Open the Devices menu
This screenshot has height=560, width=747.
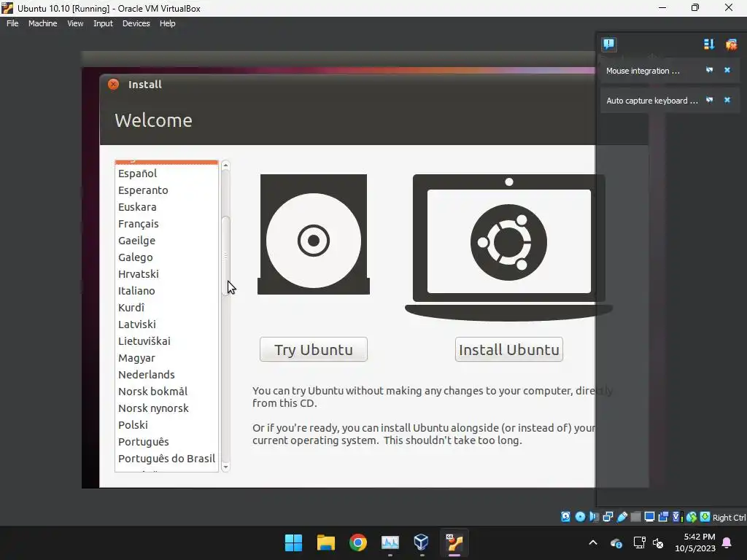click(136, 23)
